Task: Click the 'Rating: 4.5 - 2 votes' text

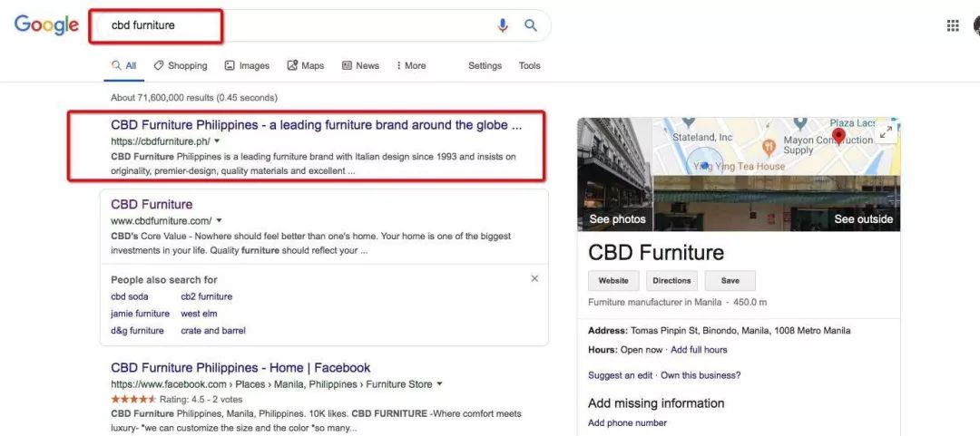Action: click(201, 399)
